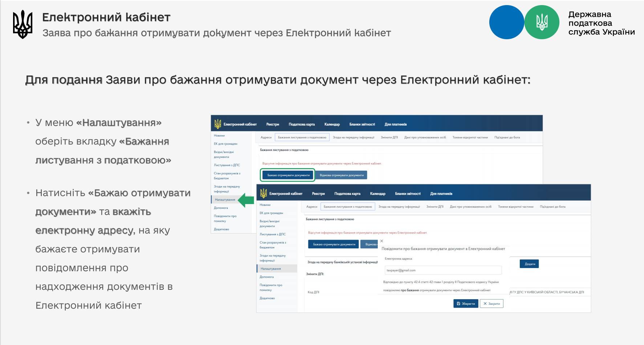This screenshot has height=345, width=644.
Task: Open Налаштування marked by the green arrow
Action: (x=225, y=200)
